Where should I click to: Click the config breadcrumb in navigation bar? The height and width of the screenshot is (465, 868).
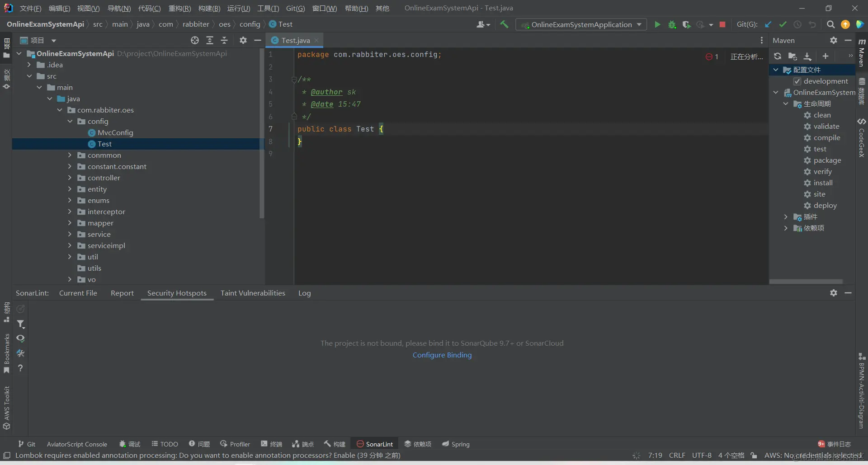(x=250, y=24)
